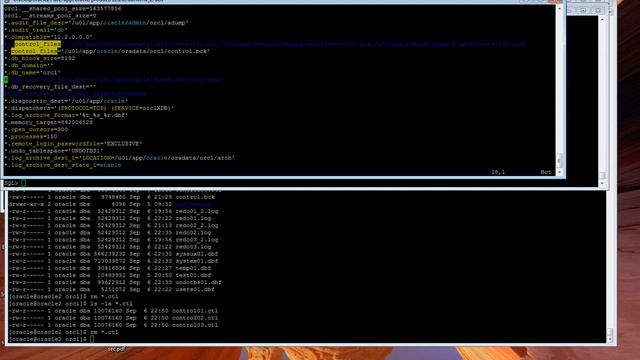The height and width of the screenshot is (360, 640).
Task: Click the redo02.log file row
Action: [110, 233]
